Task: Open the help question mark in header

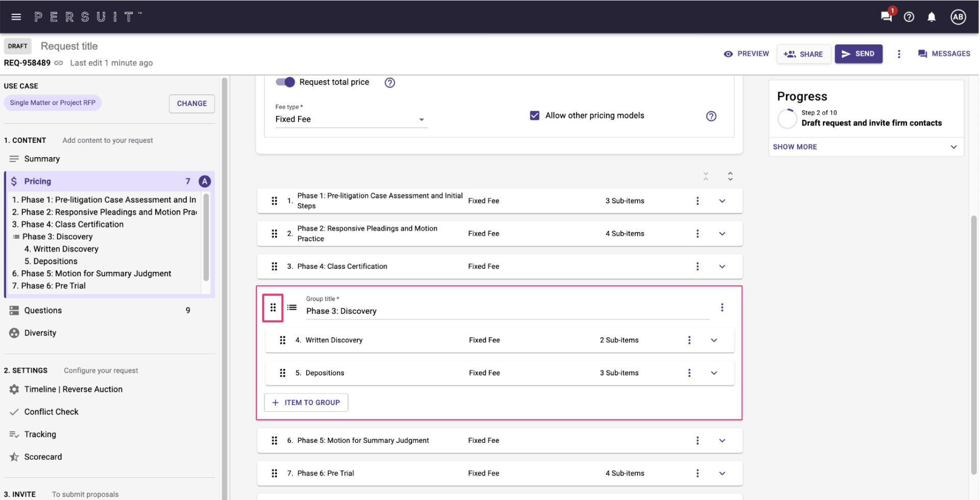Action: [909, 17]
